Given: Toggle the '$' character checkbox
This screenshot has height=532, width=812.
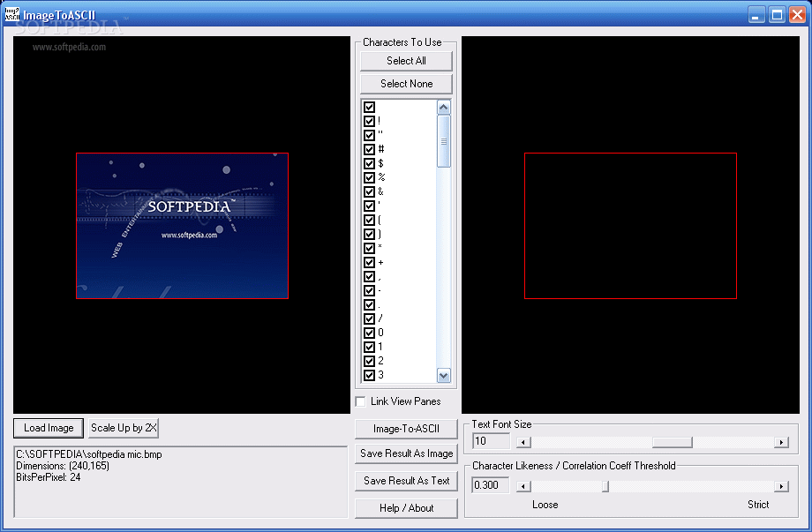Looking at the screenshot, I should point(369,163).
